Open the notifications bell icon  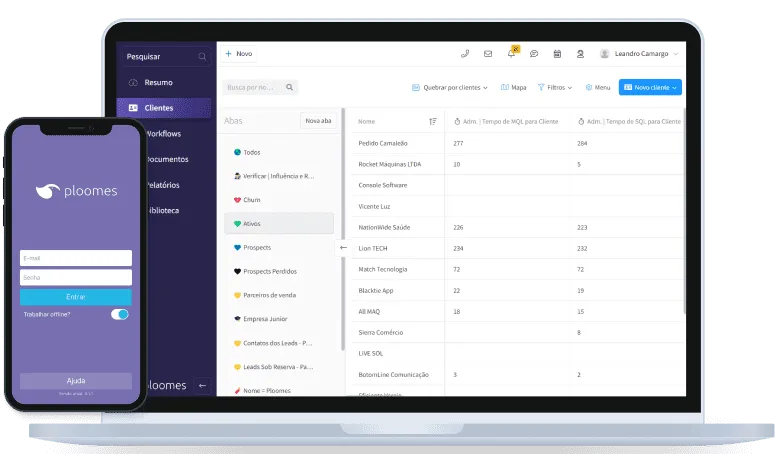tap(512, 54)
